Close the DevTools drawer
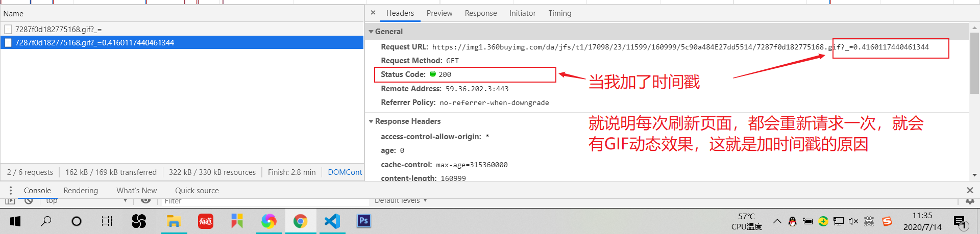Image resolution: width=980 pixels, height=234 pixels. click(970, 190)
